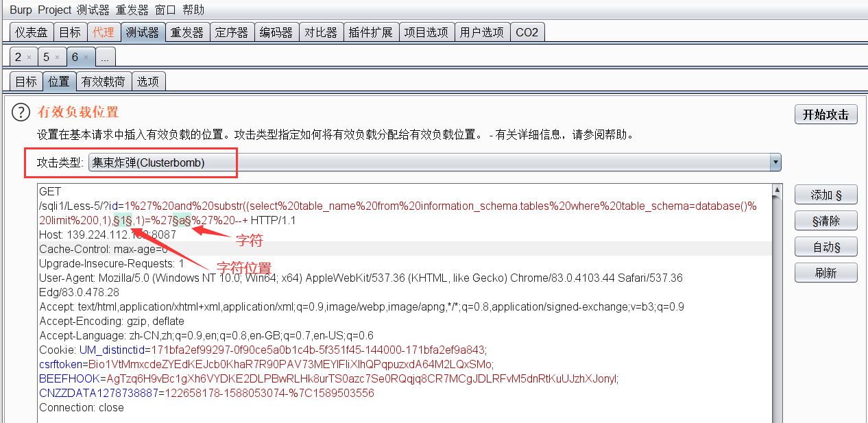
Task: Click the Upgrade-Insecure-Requests header line
Action: pos(111,264)
